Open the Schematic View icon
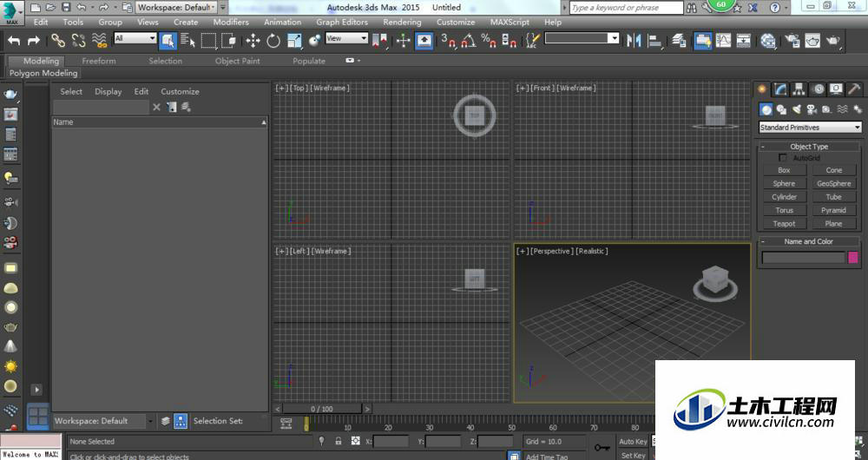Viewport: 868px width, 460px height. 744,41
